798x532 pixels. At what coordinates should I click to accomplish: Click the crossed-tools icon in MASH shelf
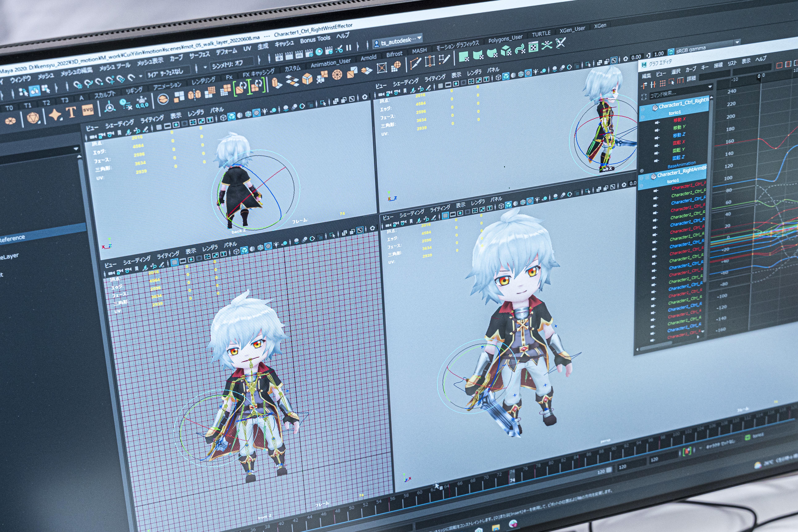pyautogui.click(x=561, y=43)
